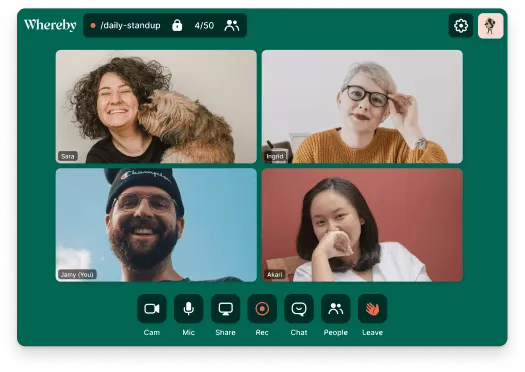This screenshot has height=372, width=525.
Task: Open the Chat panel
Action: [x=299, y=308]
